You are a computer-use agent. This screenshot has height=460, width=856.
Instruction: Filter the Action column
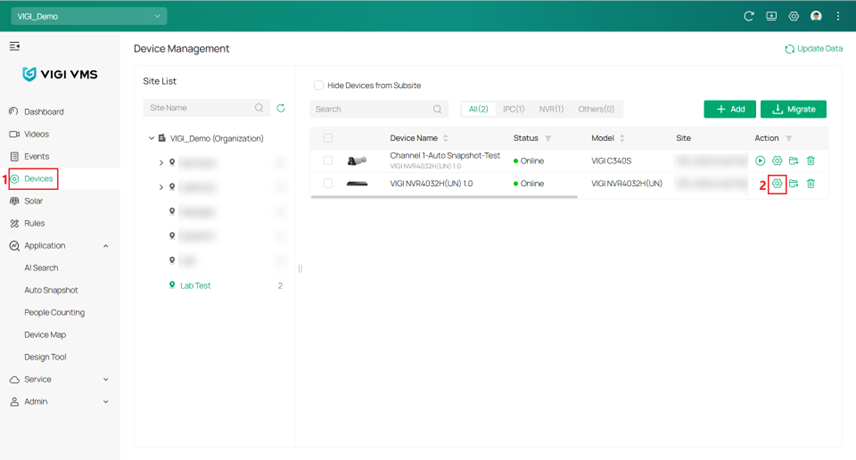(788, 138)
